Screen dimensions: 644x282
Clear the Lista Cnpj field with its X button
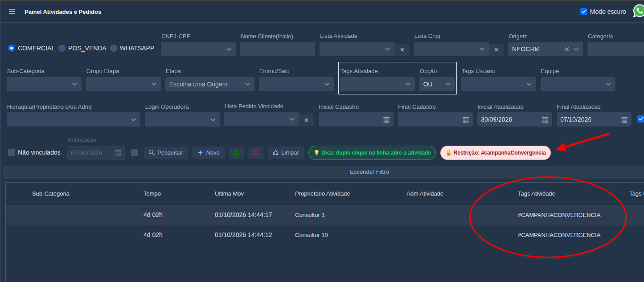(x=496, y=49)
